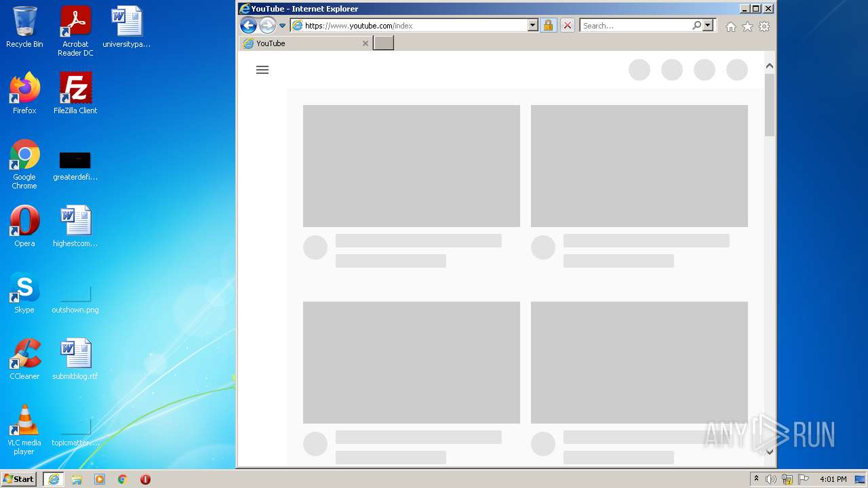Select VLC media player shortcut
868x488 pixels.
24,430
